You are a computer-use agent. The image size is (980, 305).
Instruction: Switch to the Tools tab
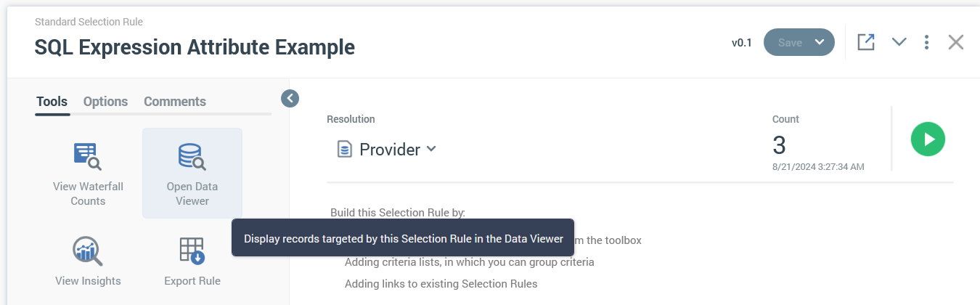pyautogui.click(x=52, y=102)
